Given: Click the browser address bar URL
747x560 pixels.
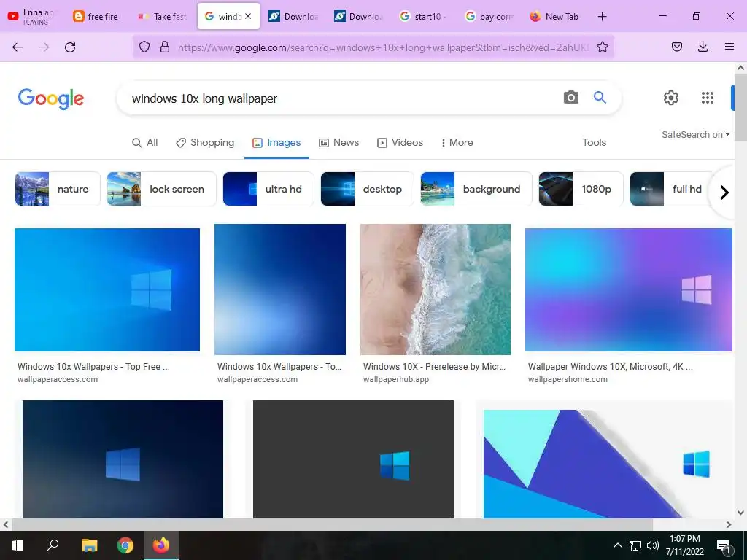Looking at the screenshot, I should [384, 47].
